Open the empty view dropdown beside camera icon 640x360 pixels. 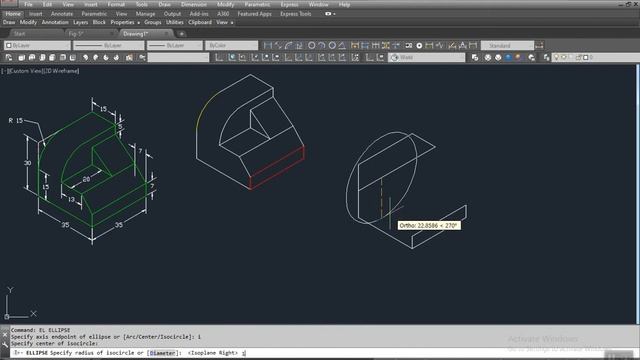click(x=178, y=58)
